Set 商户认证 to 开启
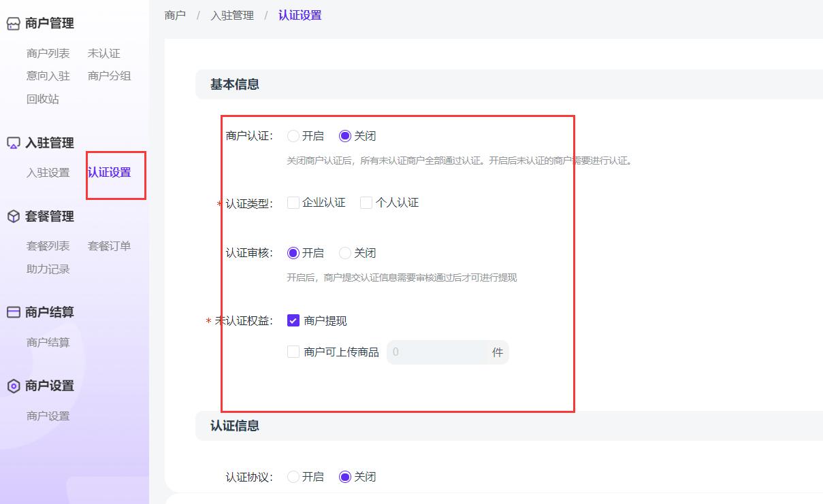823x504 pixels. 293,136
